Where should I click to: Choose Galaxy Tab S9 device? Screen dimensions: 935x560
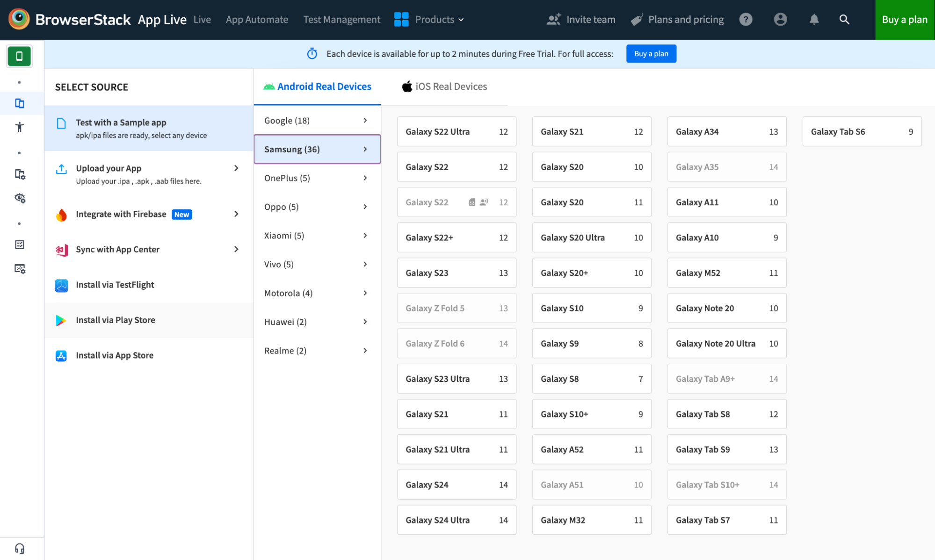pyautogui.click(x=727, y=449)
